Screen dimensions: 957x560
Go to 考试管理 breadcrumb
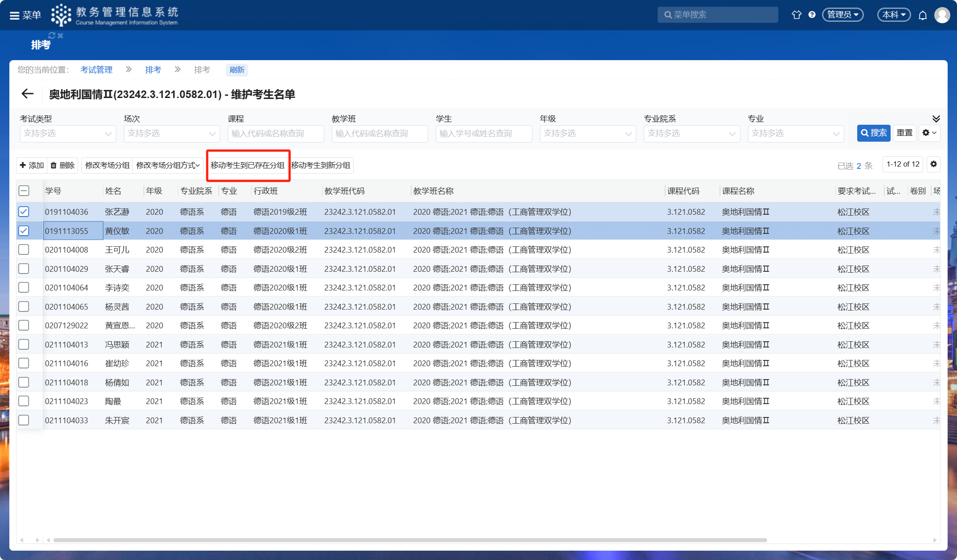point(96,70)
